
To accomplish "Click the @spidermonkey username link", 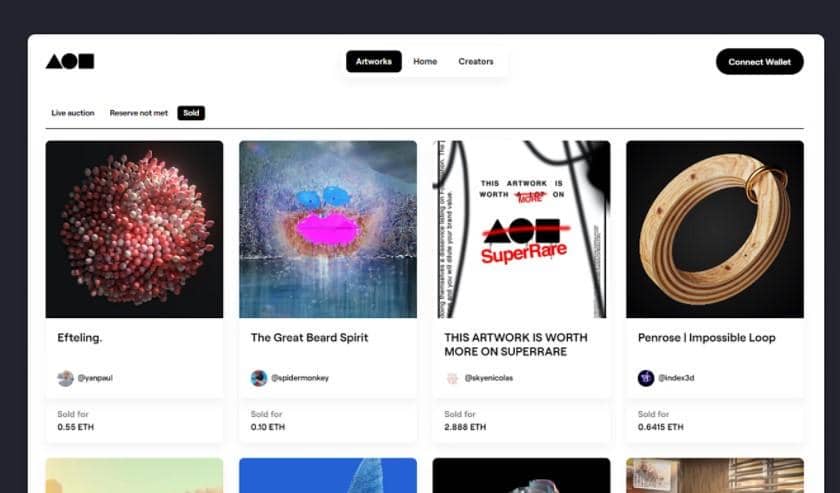I will [x=300, y=378].
